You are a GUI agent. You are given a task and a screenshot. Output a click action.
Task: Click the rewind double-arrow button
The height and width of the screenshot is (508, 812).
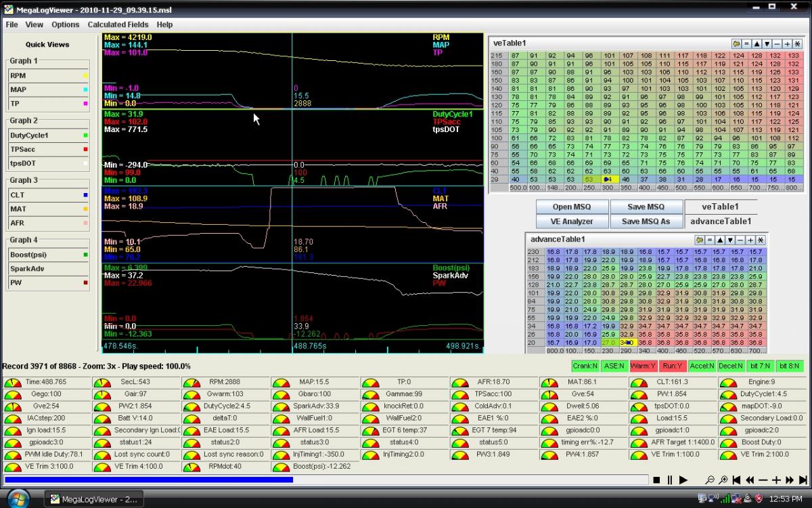(x=750, y=480)
